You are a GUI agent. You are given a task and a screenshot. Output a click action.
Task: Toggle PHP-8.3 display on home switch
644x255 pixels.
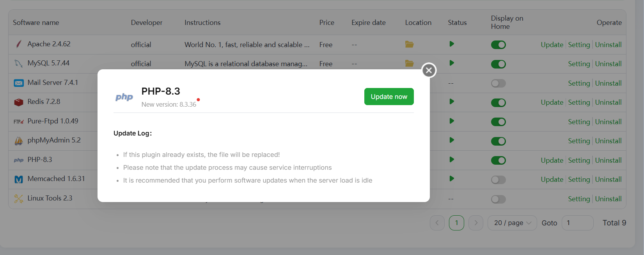point(498,160)
